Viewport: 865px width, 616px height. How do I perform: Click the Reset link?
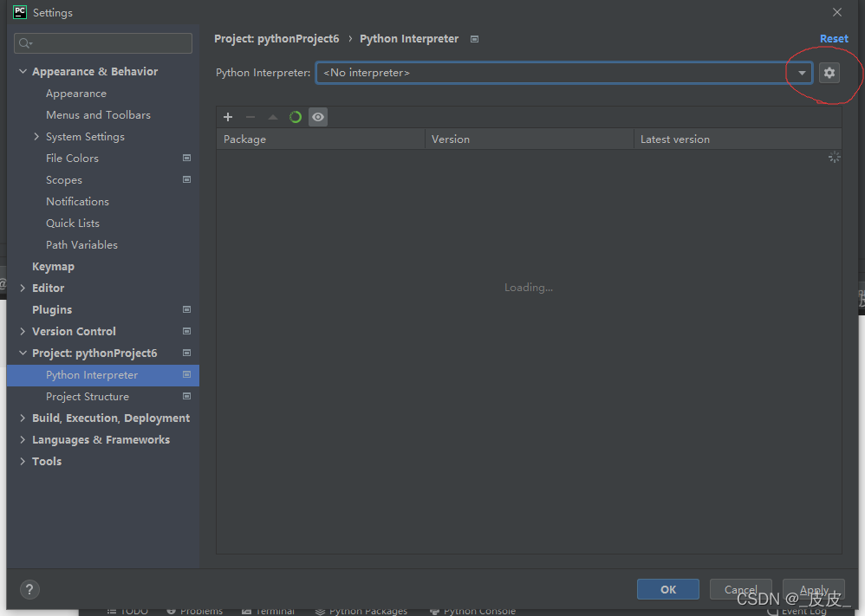[834, 39]
